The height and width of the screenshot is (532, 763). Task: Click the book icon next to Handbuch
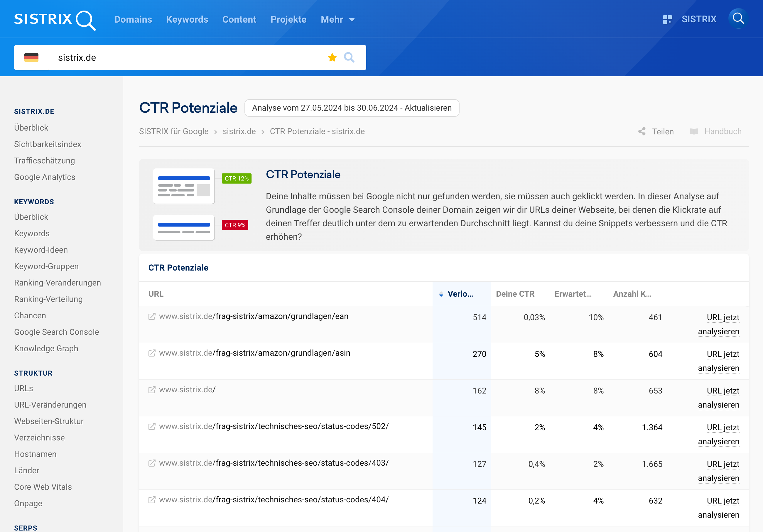pos(694,131)
